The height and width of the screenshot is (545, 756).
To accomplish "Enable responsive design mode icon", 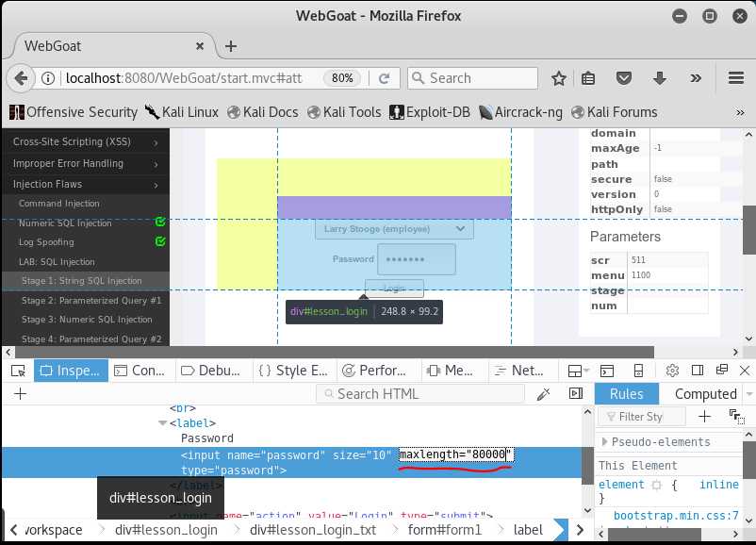I will [x=638, y=371].
